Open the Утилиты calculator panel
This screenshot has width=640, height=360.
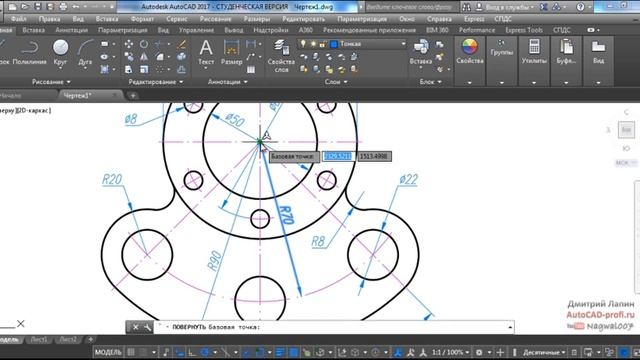coord(534,52)
